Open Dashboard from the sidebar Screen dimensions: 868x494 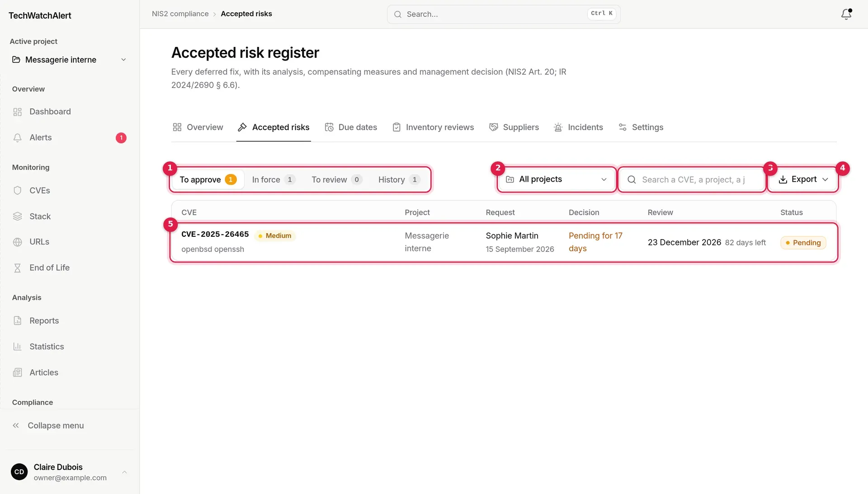[70, 112]
